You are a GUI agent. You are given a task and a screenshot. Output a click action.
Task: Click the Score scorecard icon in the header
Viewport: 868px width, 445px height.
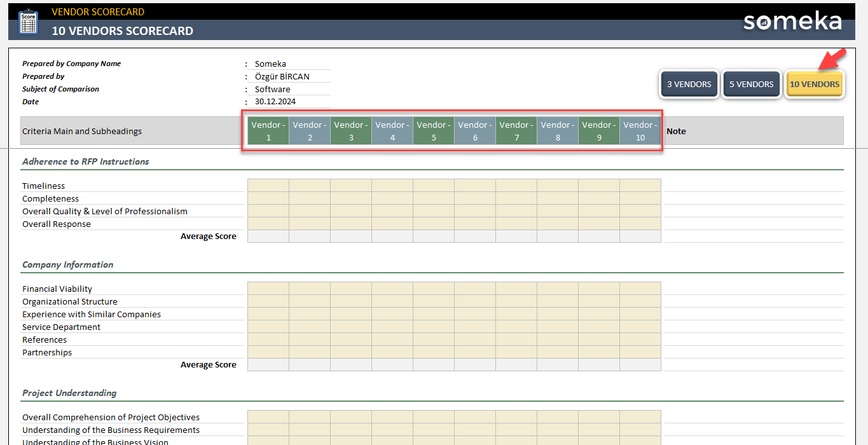tap(28, 21)
